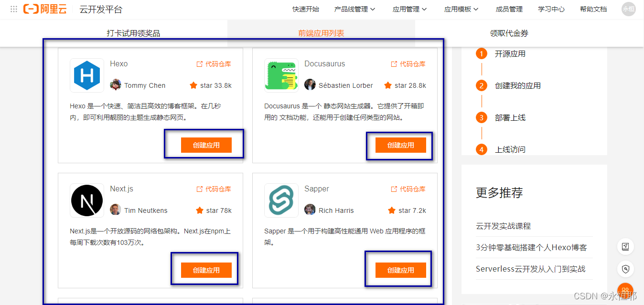
Task: Click the floating note icon on right edge
Action: [625, 247]
